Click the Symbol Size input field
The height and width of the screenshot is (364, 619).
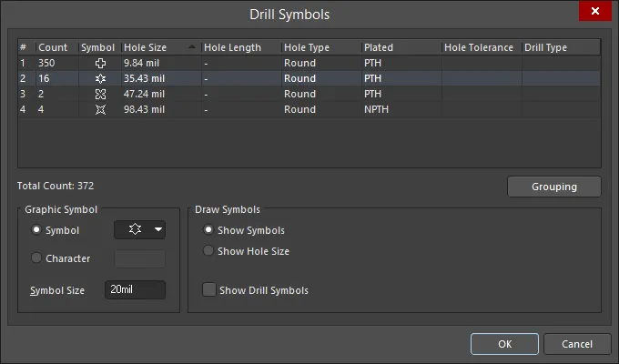(135, 289)
